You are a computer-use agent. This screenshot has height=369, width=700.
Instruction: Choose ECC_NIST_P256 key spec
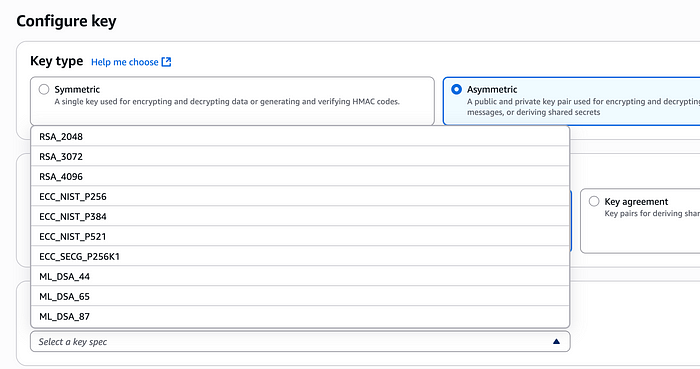[300, 197]
